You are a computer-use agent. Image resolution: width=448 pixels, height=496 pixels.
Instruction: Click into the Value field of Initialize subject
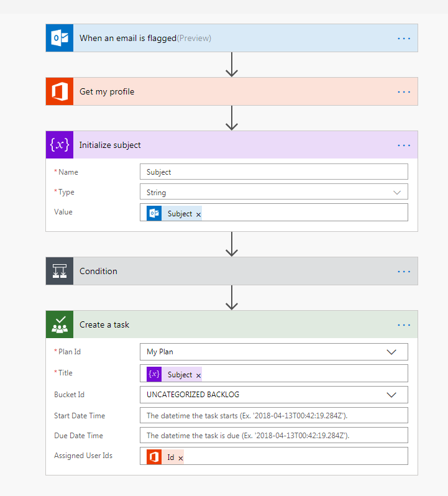[x=274, y=212]
